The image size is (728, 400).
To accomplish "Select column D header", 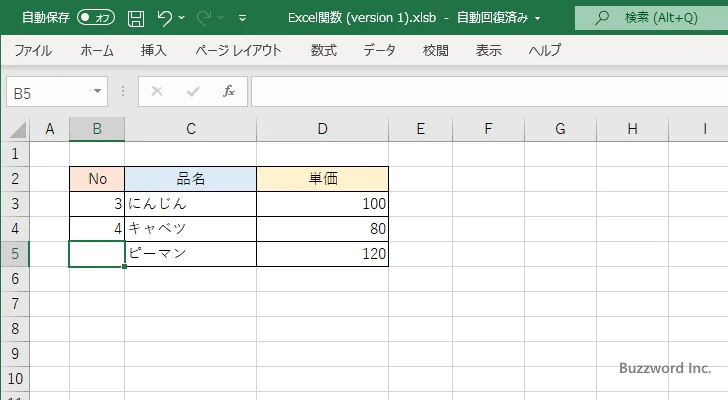I will [323, 129].
